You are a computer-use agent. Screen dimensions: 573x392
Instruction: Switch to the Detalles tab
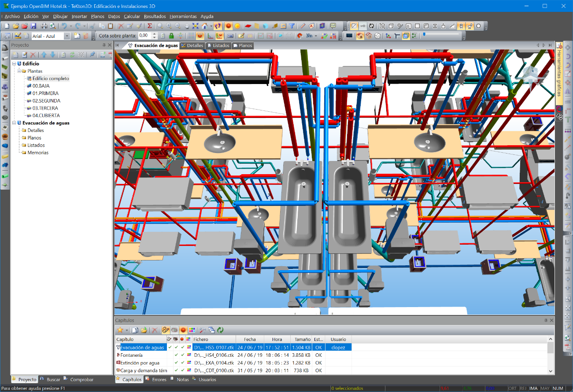pos(192,45)
